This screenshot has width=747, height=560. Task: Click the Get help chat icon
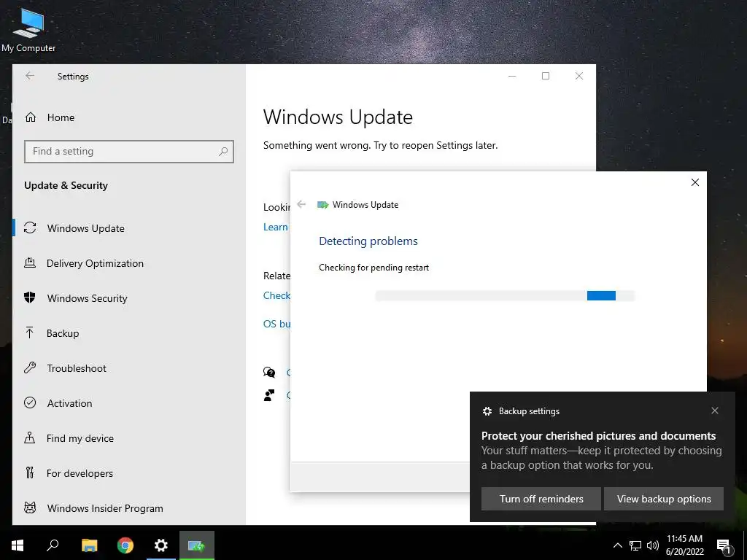(269, 372)
